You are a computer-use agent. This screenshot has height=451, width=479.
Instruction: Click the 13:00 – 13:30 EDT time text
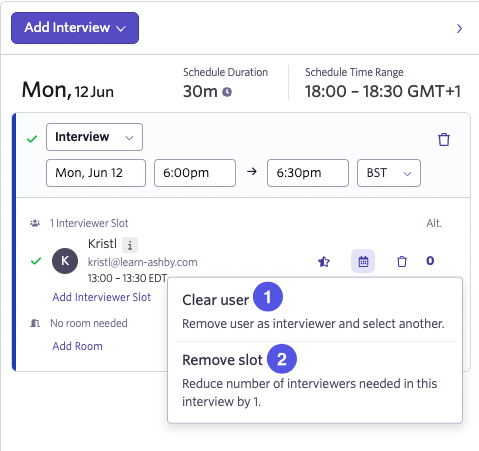[127, 278]
